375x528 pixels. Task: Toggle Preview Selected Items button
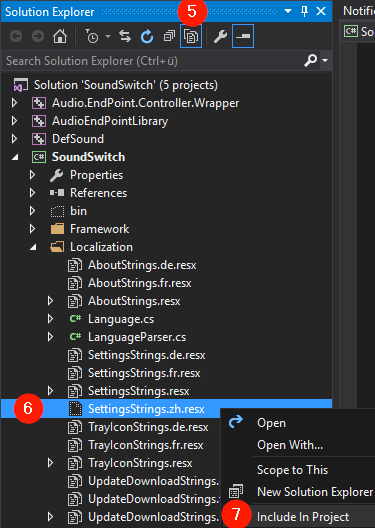point(243,36)
